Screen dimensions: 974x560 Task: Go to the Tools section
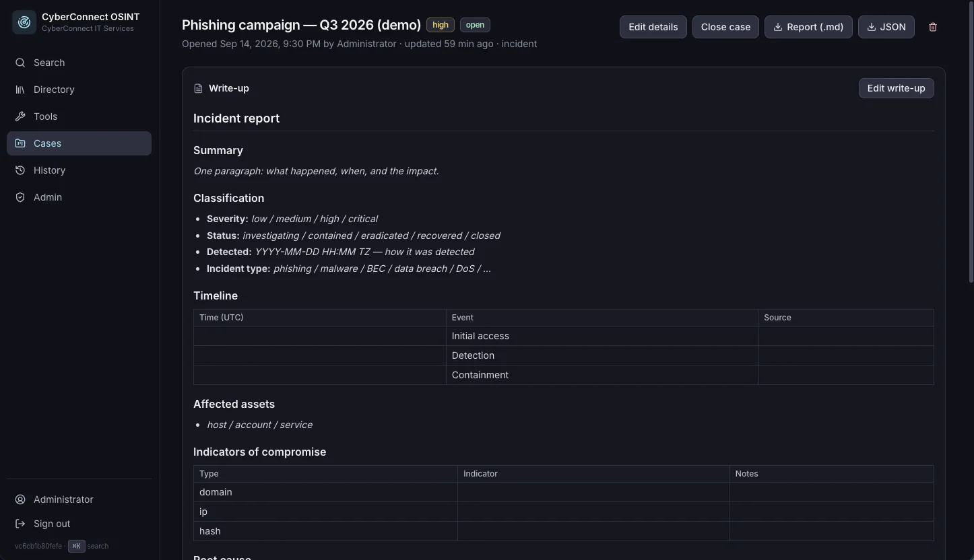[79, 116]
